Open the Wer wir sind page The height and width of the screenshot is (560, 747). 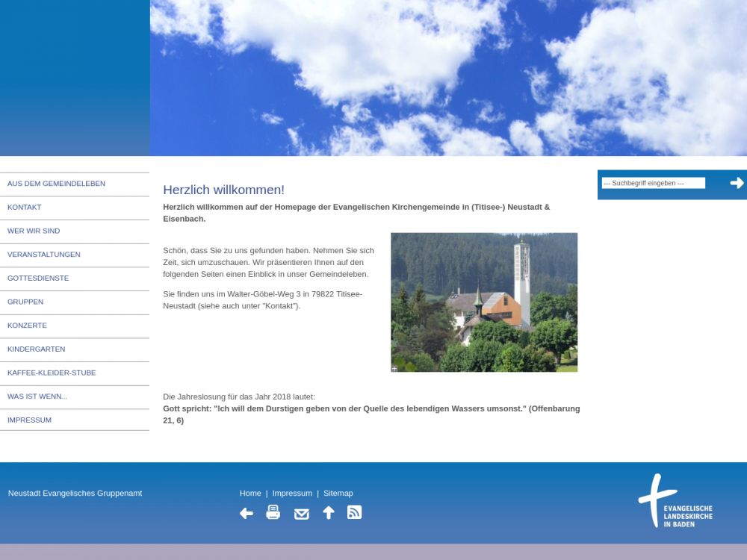pos(34,231)
